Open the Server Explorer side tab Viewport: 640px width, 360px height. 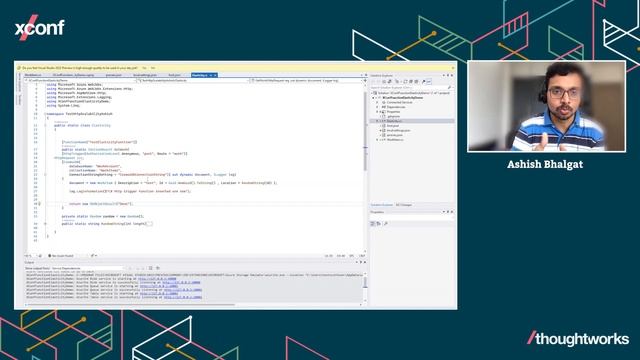19,83
